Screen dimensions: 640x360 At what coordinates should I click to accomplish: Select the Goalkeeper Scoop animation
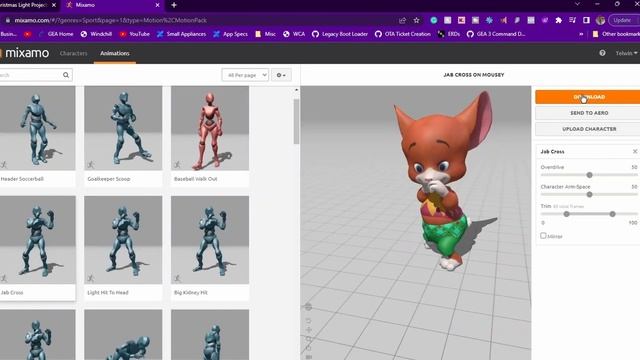(x=123, y=136)
